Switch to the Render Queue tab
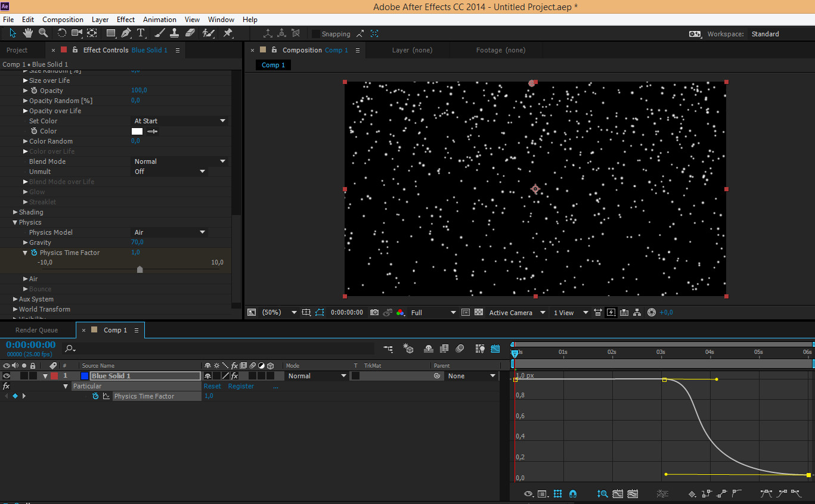 37,330
